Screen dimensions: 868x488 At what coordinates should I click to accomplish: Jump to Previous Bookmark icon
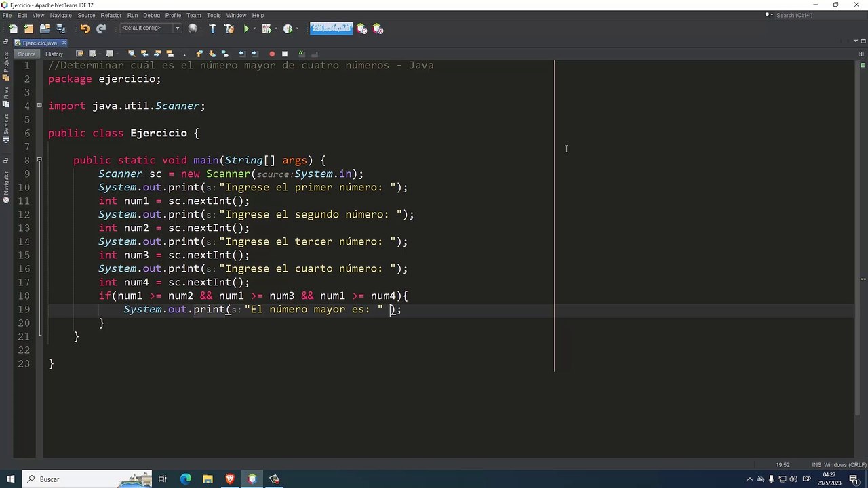(x=199, y=54)
